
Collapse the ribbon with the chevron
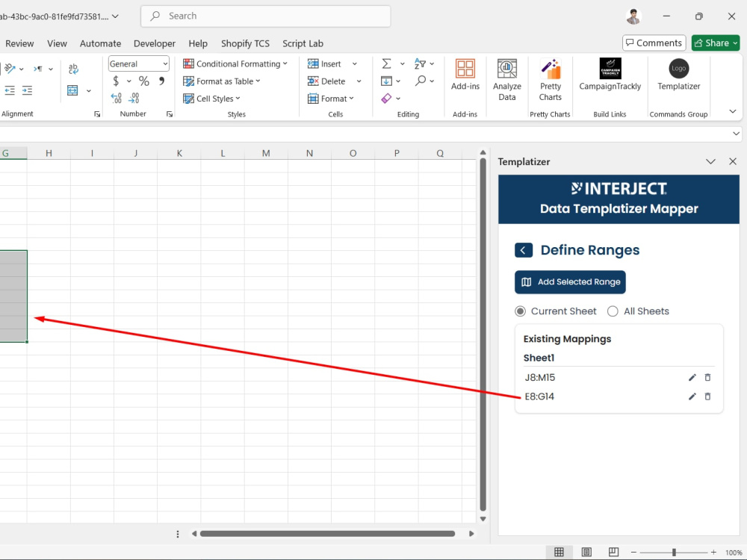coord(733,111)
